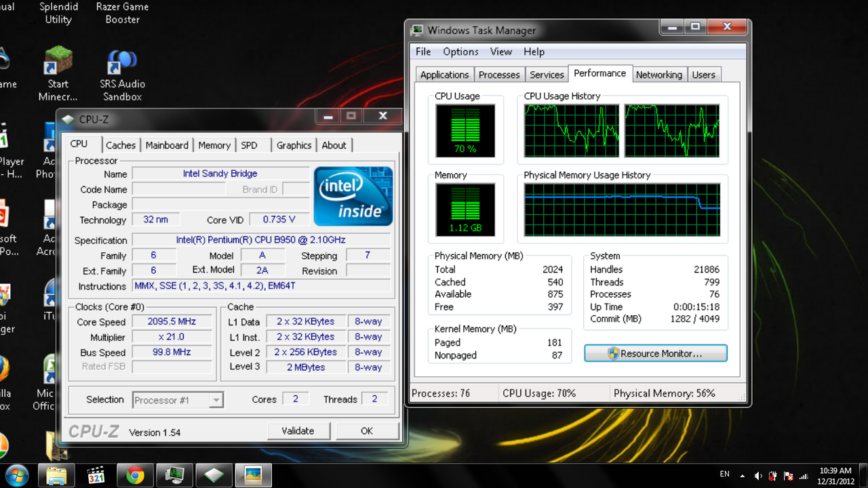Open File menu in Task Manager
This screenshot has width=868, height=488.
coord(423,52)
